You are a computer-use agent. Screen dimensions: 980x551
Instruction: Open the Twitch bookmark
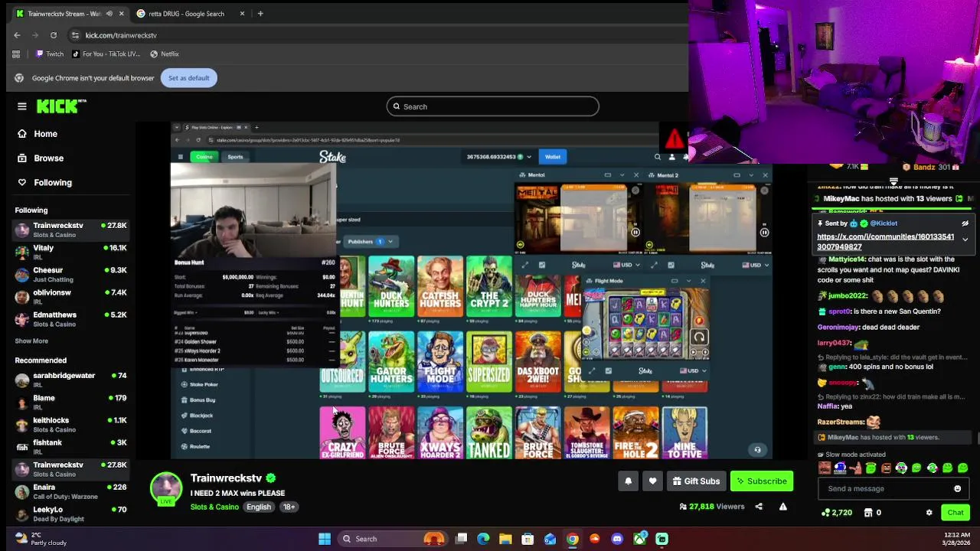(x=50, y=54)
